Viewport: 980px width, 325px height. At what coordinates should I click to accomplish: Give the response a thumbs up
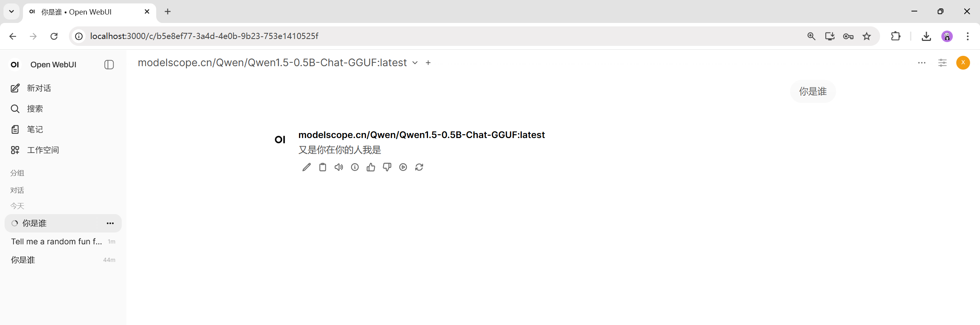(x=371, y=167)
